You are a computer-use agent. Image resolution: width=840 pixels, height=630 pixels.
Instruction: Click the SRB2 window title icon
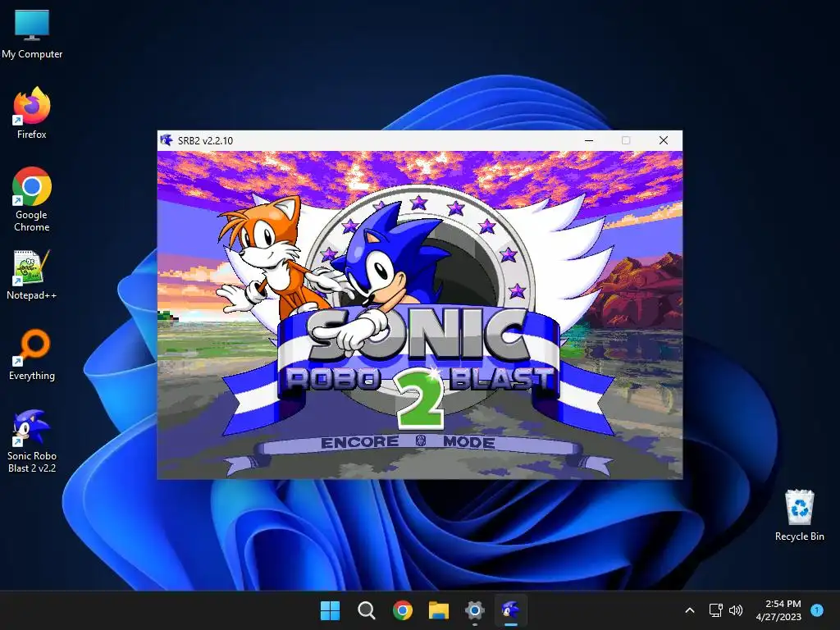[167, 140]
